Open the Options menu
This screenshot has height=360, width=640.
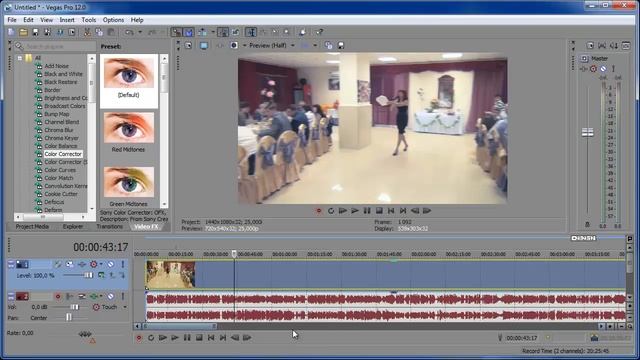pyautogui.click(x=113, y=20)
